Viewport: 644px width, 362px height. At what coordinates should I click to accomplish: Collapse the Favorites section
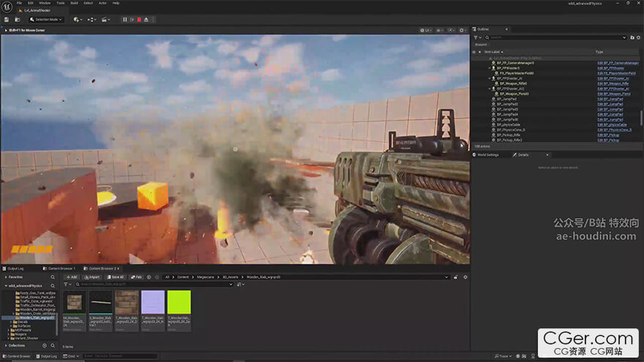pos(4,277)
